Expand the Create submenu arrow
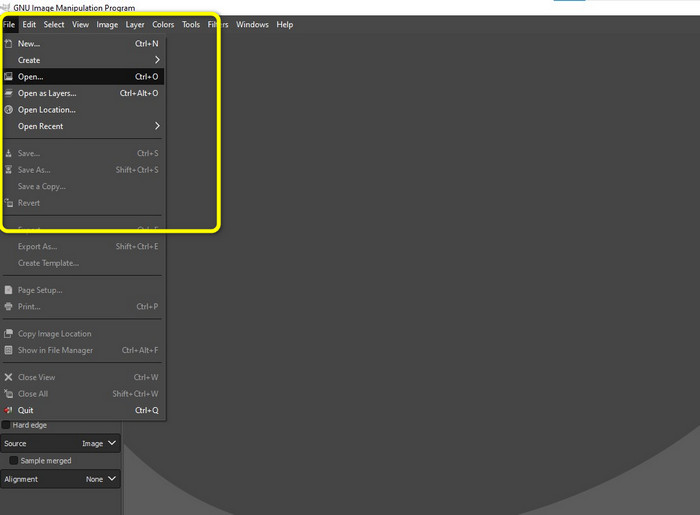The image size is (700, 515). 157,60
